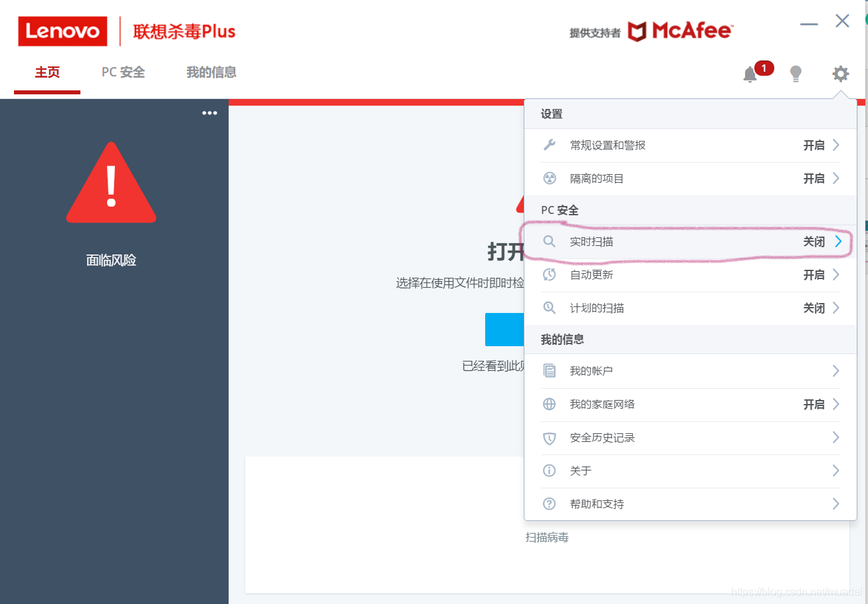Click the lightbulb tips icon
The image size is (868, 604).
coord(796,74)
